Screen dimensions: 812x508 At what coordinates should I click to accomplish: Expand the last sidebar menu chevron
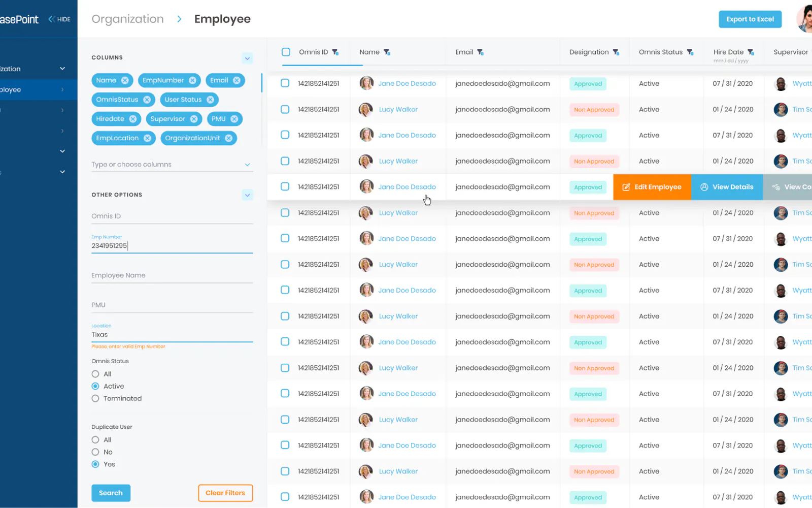tap(62, 172)
